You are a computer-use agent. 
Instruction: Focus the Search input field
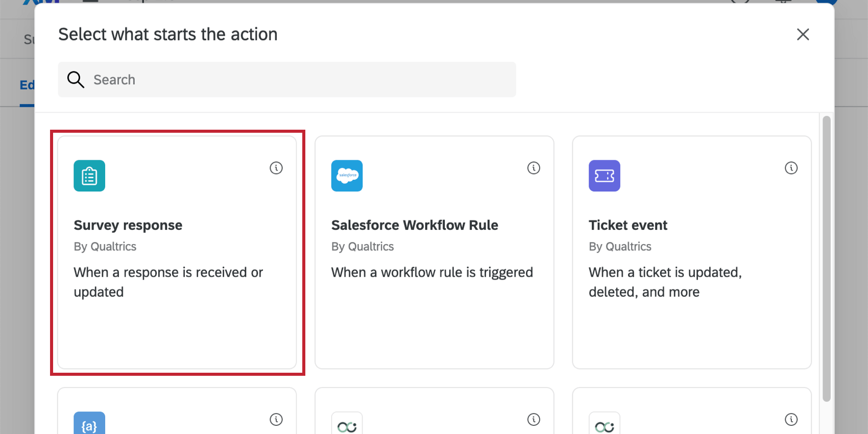[287, 80]
